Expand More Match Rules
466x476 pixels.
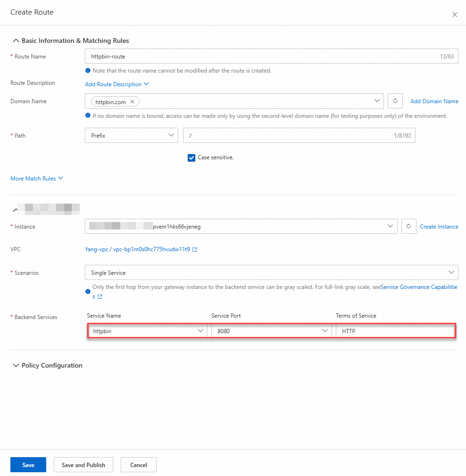click(36, 178)
